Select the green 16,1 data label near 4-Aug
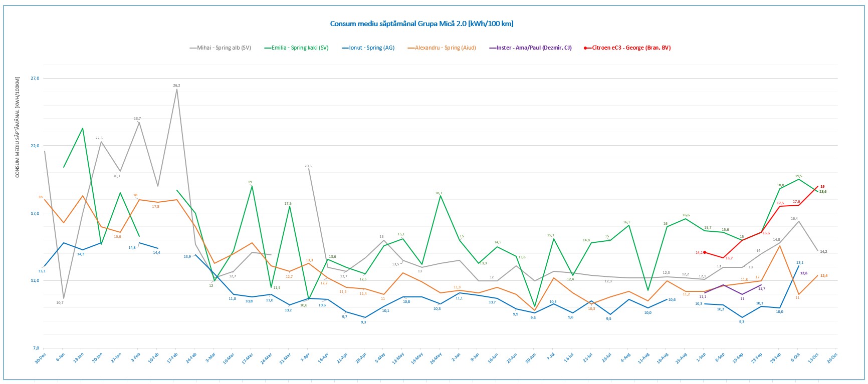868x384 pixels. (626, 222)
